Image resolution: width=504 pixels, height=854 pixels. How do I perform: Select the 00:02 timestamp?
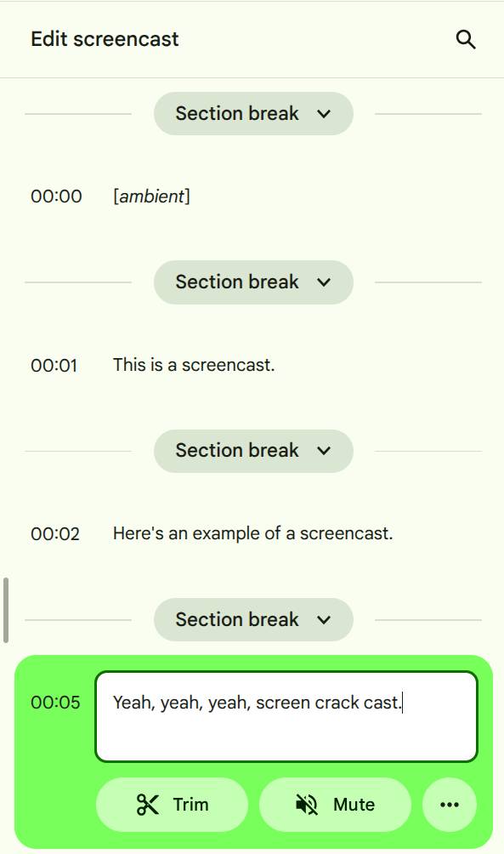tap(55, 533)
